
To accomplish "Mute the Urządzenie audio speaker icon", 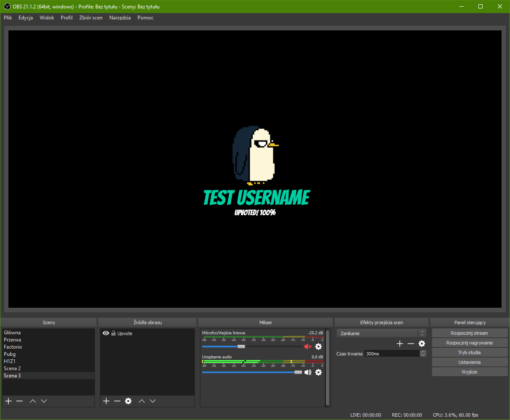I will (308, 372).
